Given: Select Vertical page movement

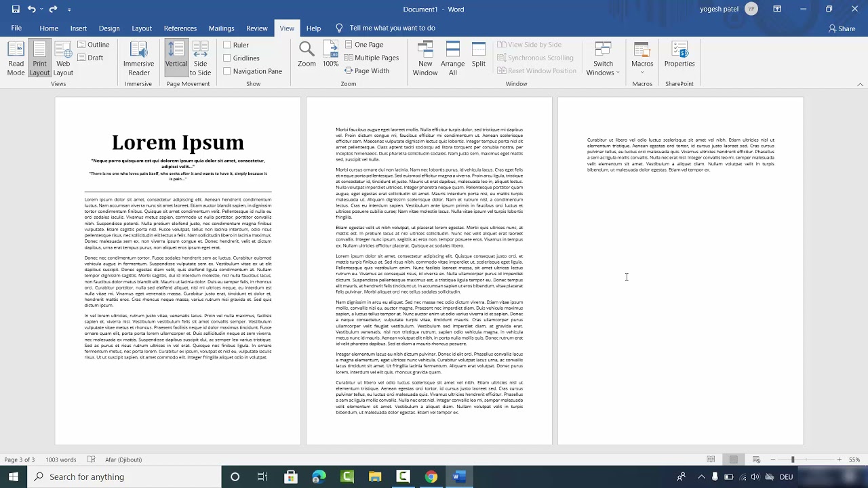Looking at the screenshot, I should point(176,59).
